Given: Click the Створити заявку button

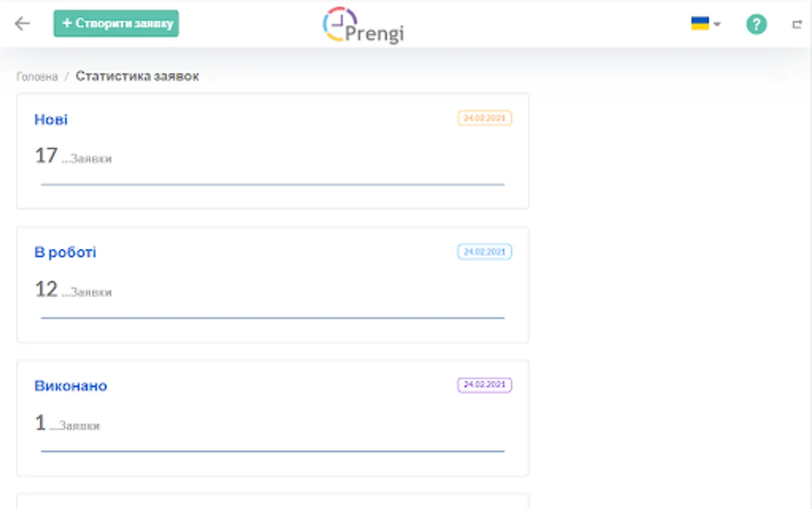Looking at the screenshot, I should click(116, 23).
